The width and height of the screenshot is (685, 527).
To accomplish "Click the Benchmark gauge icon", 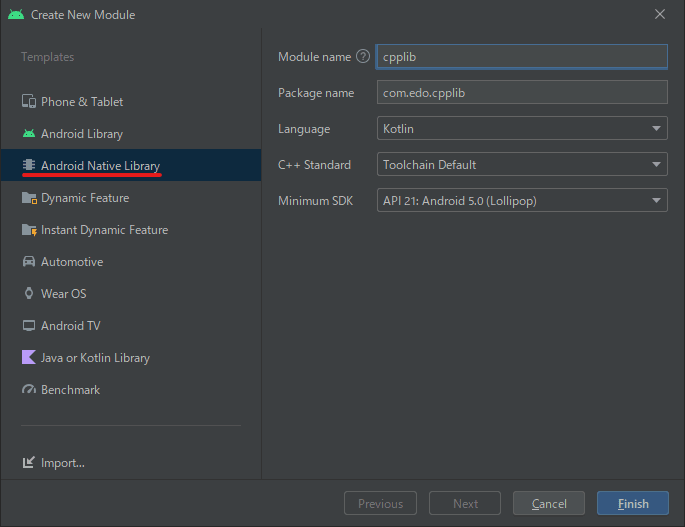I will point(29,389).
